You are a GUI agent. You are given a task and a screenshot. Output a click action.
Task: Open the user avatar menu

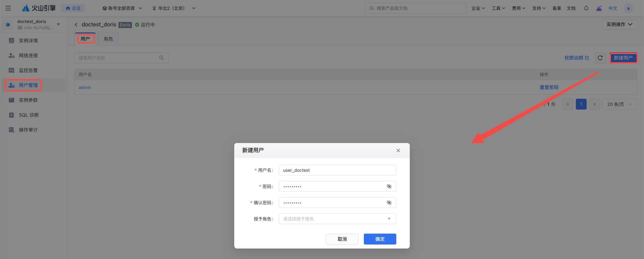pos(628,8)
